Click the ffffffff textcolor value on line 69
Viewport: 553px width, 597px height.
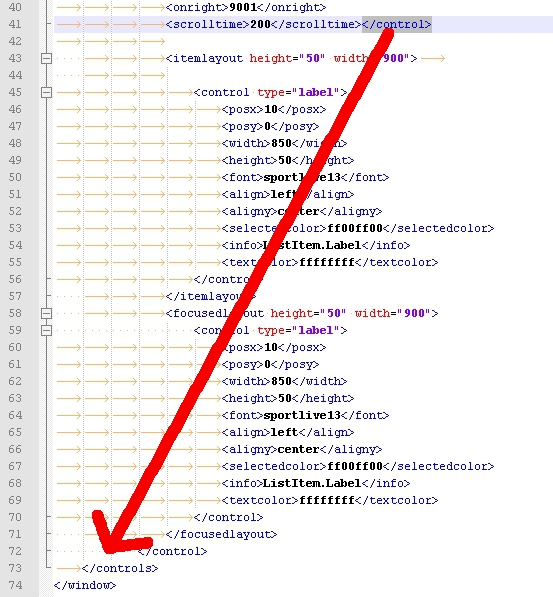[327, 500]
